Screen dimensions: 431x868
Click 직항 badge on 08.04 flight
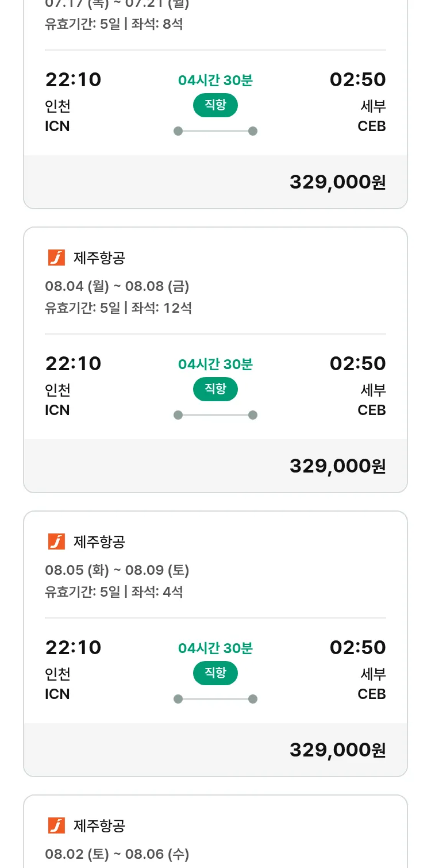click(x=215, y=389)
